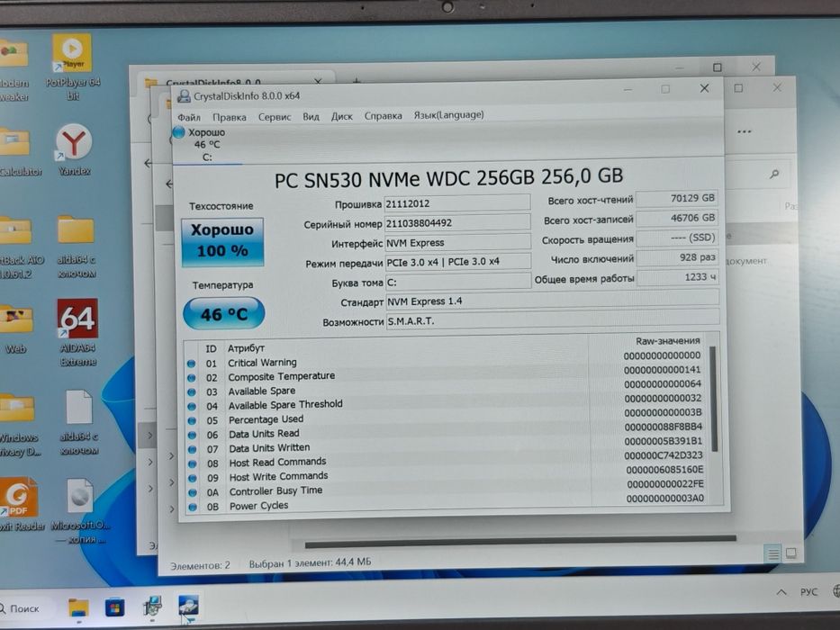Click the status dot of Host Read Commands
Viewport: 840px width, 630px height.
coord(193,463)
